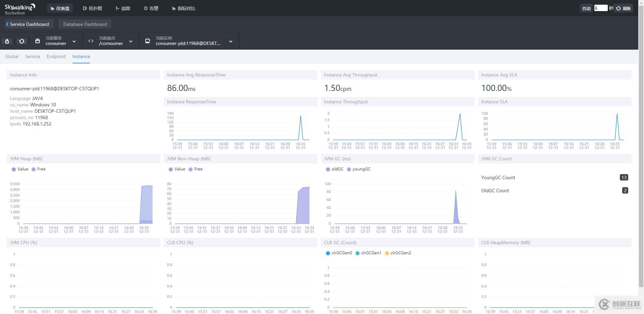The height and width of the screenshot is (314, 644).
Task: Click the YoungGC Count badge showing 13
Action: 624,177
